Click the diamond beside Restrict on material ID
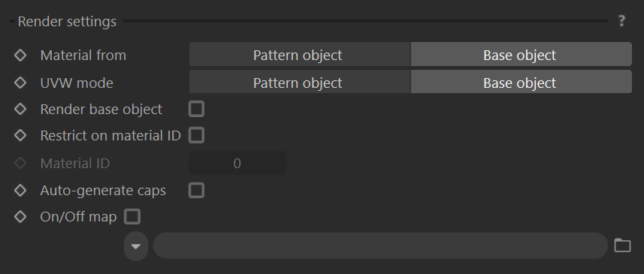This screenshot has height=274, width=644. click(20, 135)
